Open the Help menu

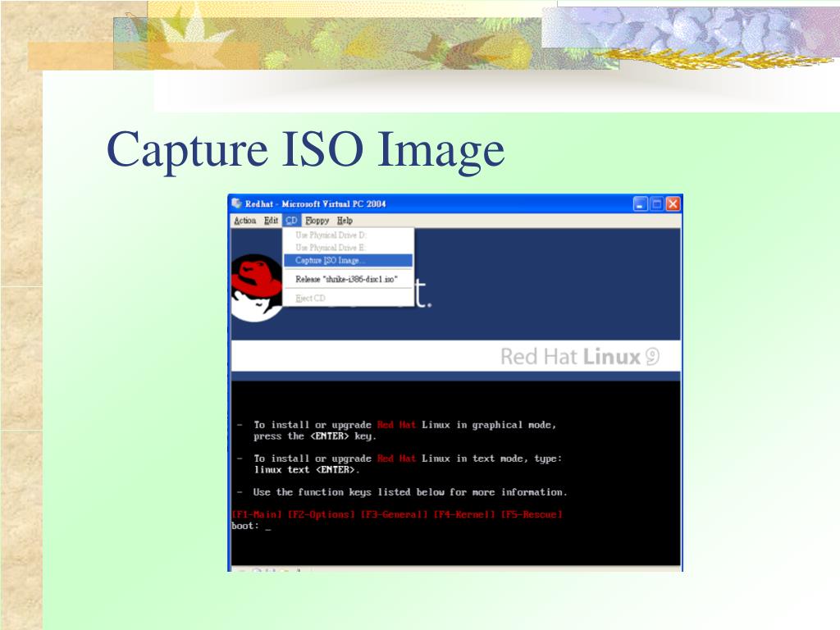[x=345, y=221]
